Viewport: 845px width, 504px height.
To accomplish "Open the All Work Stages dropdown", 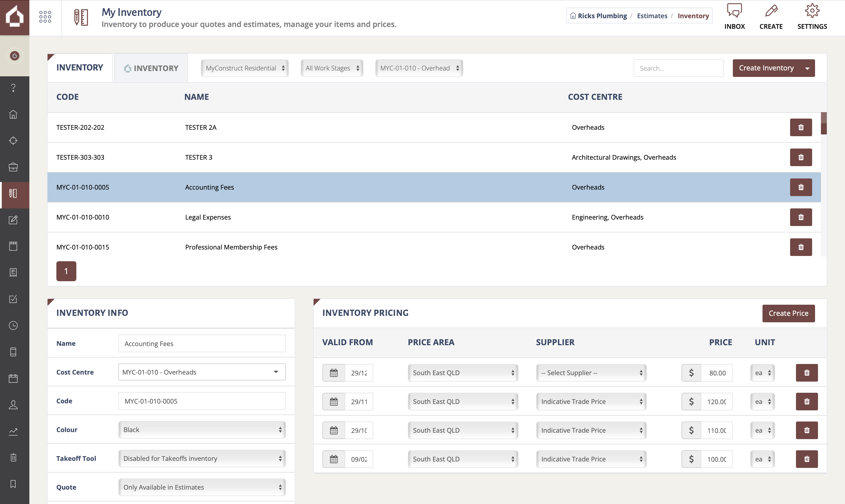I will point(332,68).
